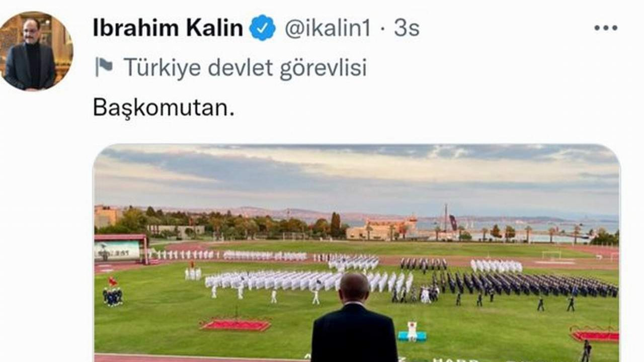Click the white-uniformed formation in the photo

click(x=307, y=280)
